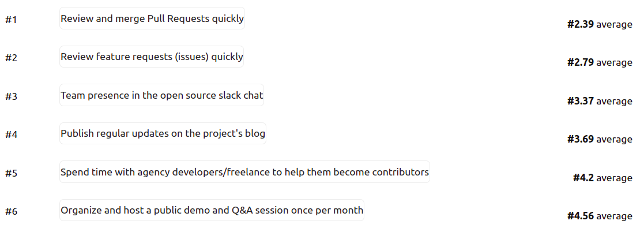The width and height of the screenshot is (644, 228).
Task: Select 'Organize and host a public demo' item
Action: click(212, 210)
